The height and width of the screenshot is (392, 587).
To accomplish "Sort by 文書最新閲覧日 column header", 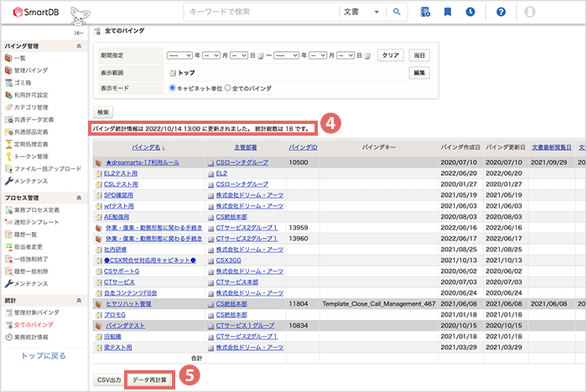I will [552, 147].
